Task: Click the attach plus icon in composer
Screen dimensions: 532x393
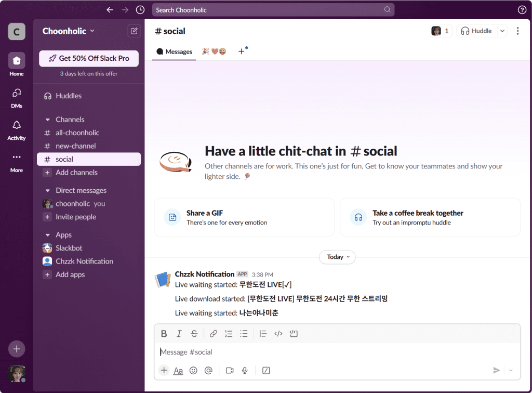Action: [x=164, y=370]
